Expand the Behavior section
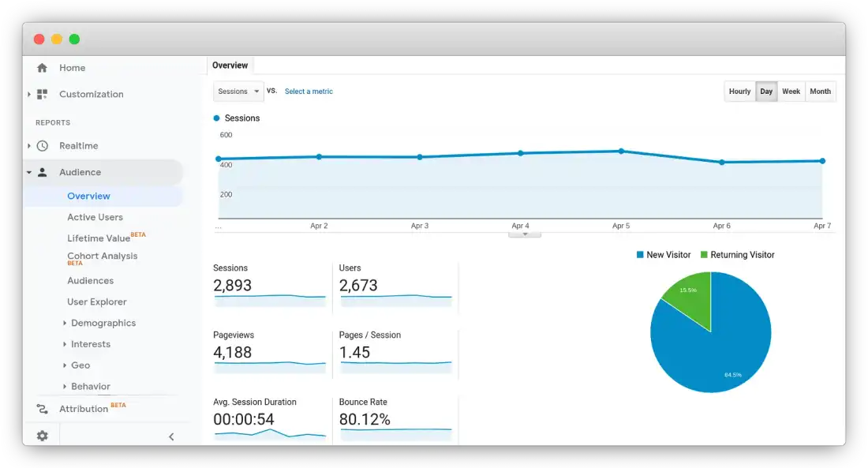The image size is (868, 468). coord(90,386)
